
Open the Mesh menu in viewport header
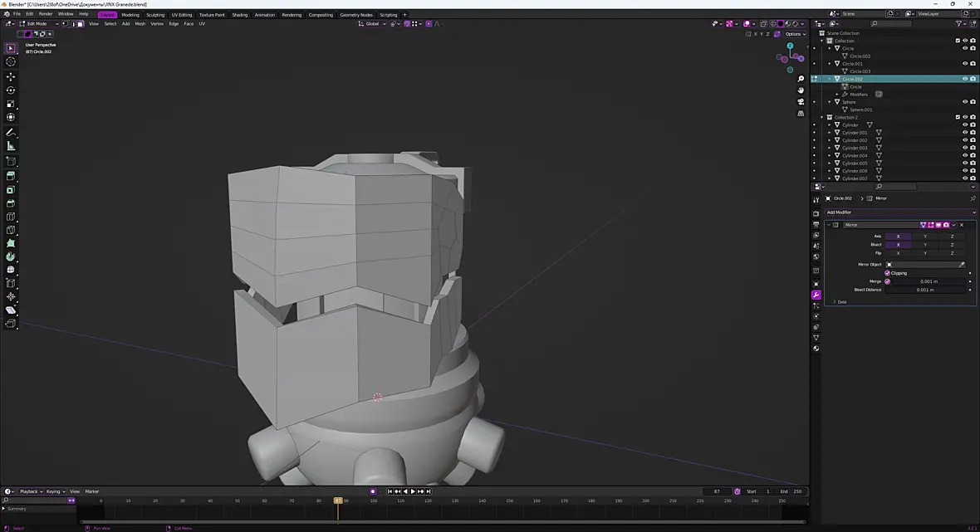tap(140, 24)
